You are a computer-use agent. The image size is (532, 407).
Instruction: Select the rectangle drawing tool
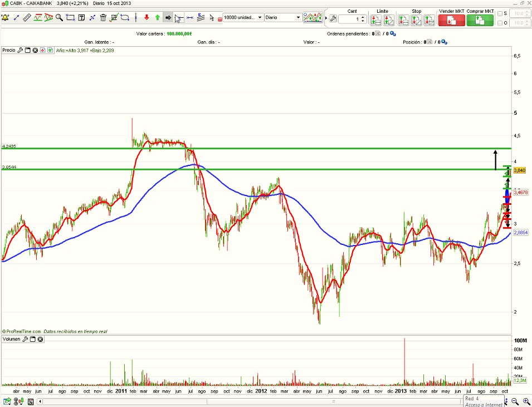point(70,18)
